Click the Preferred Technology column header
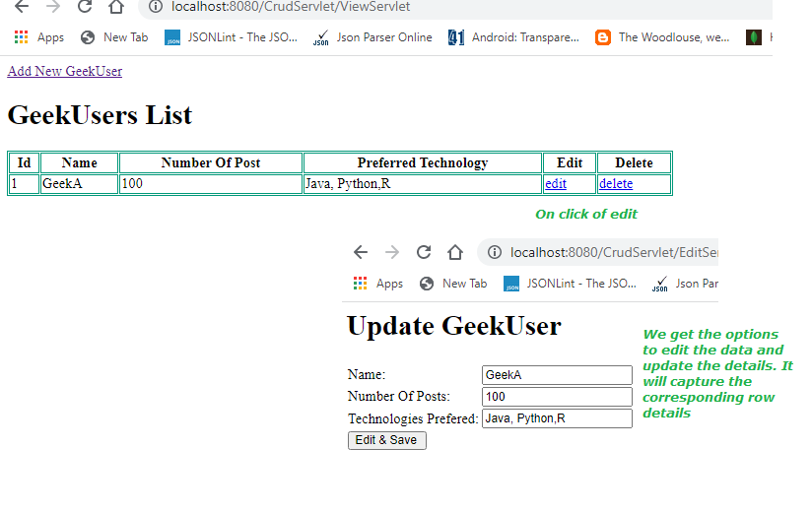This screenshot has width=812, height=512. tap(423, 162)
